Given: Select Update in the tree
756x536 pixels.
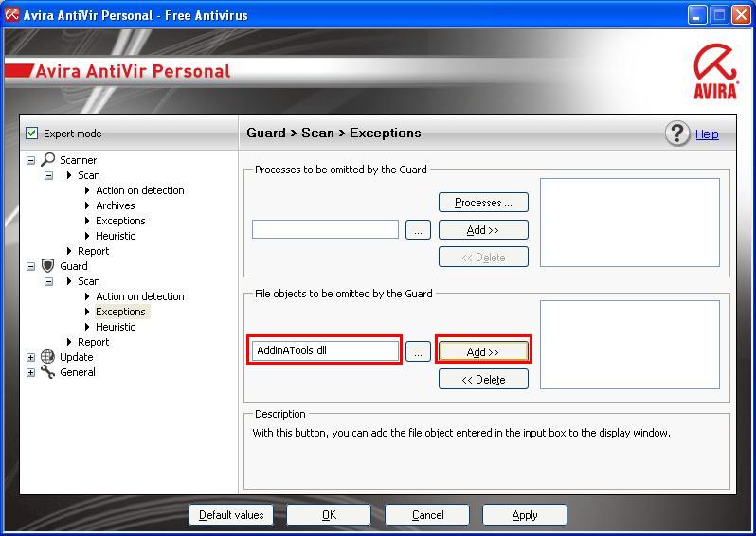Looking at the screenshot, I should click(x=76, y=357).
